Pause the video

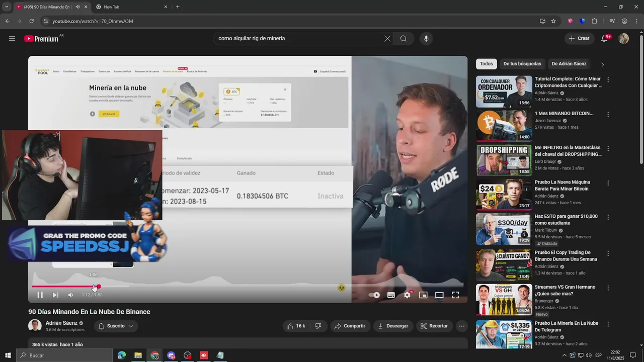click(x=40, y=295)
